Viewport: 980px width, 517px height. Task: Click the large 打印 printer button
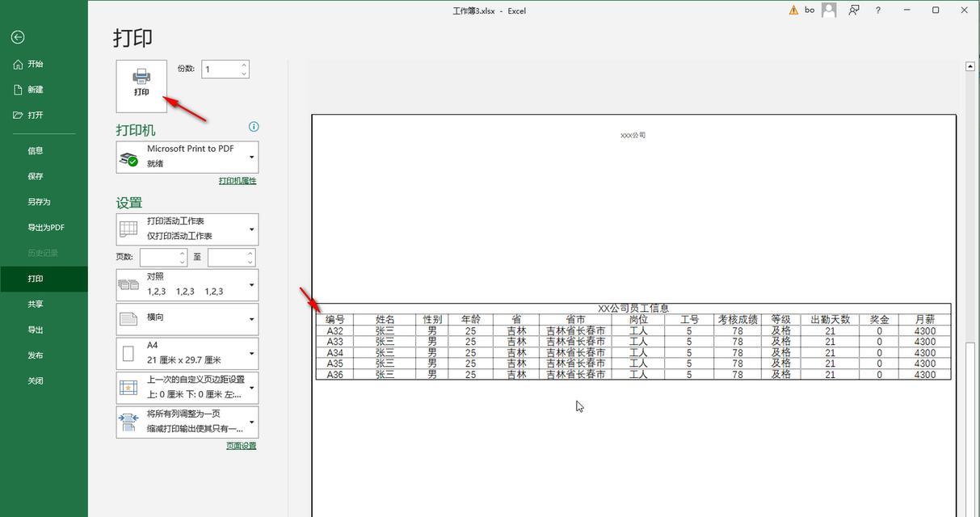pos(141,86)
